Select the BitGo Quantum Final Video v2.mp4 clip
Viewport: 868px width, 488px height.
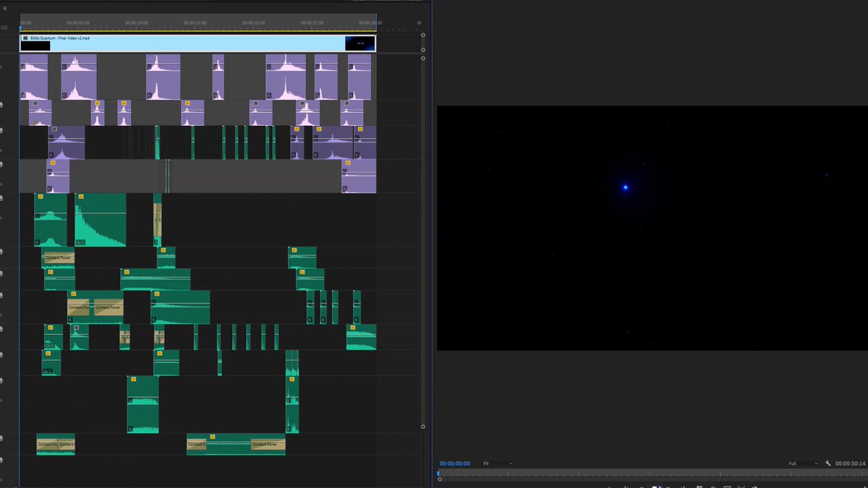tap(197, 43)
